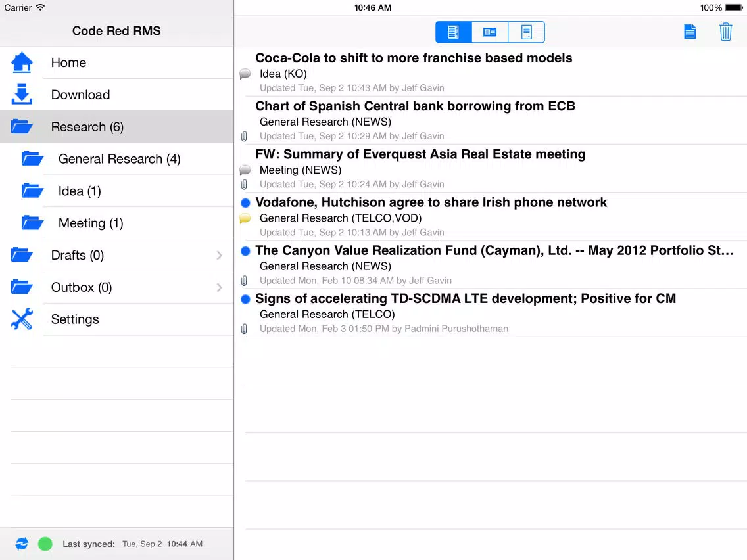
Task: Open Chart of Spanish Central bank note
Action: point(491,120)
